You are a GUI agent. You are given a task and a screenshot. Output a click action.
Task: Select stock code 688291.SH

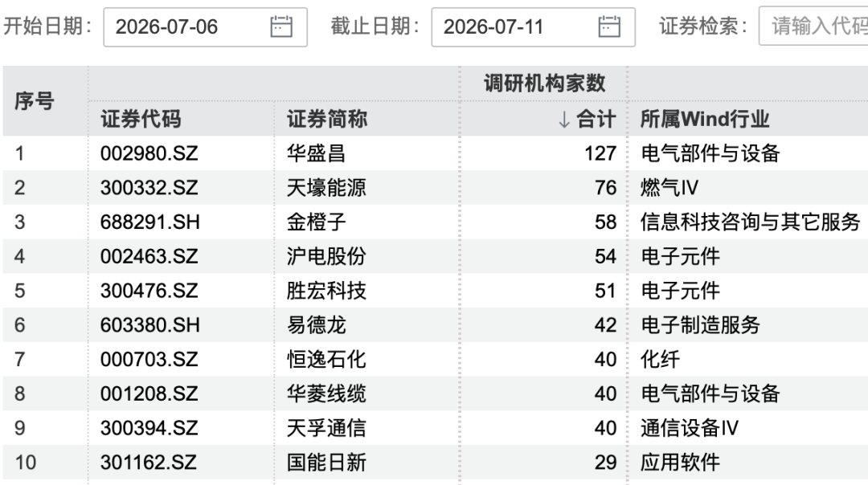tap(150, 222)
